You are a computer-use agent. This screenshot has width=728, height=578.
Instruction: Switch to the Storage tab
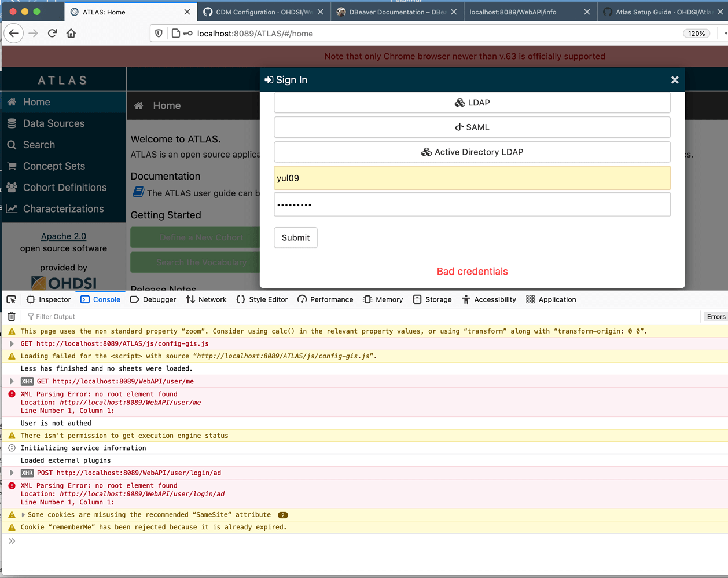(x=432, y=299)
